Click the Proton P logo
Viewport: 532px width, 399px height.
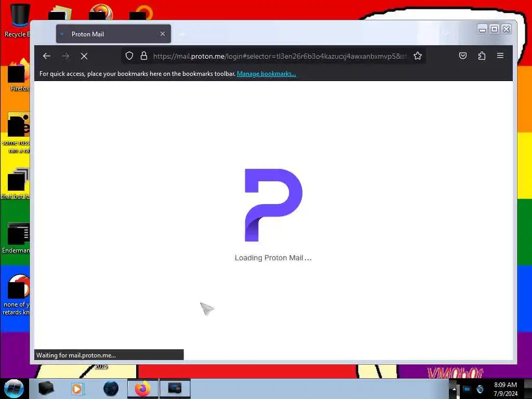click(273, 205)
